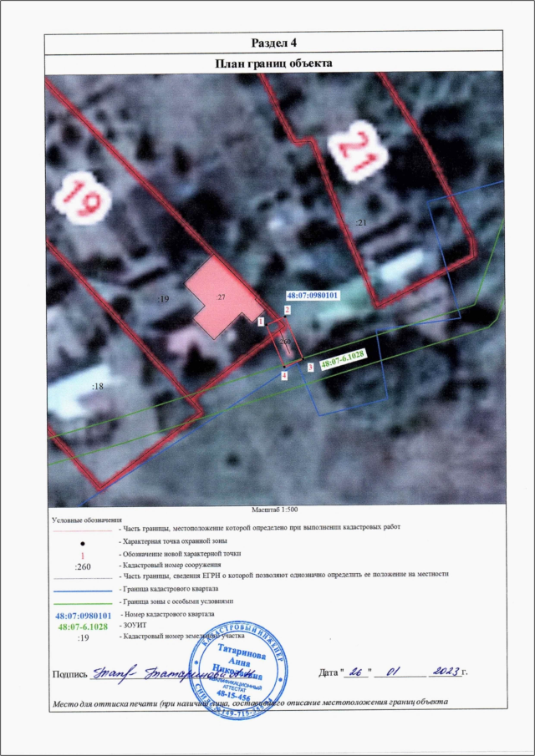Click the blue line sample in legend
The height and width of the screenshot is (756, 535).
coord(82,588)
